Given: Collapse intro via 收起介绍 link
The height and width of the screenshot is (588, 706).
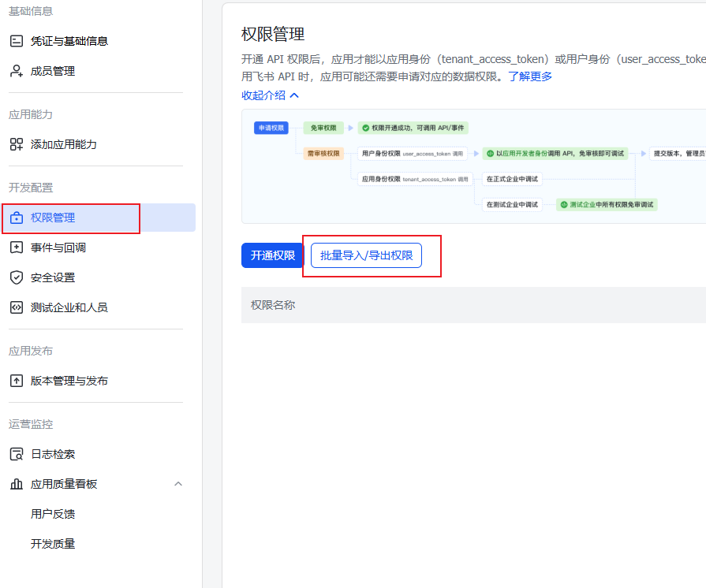Looking at the screenshot, I should tap(270, 95).
